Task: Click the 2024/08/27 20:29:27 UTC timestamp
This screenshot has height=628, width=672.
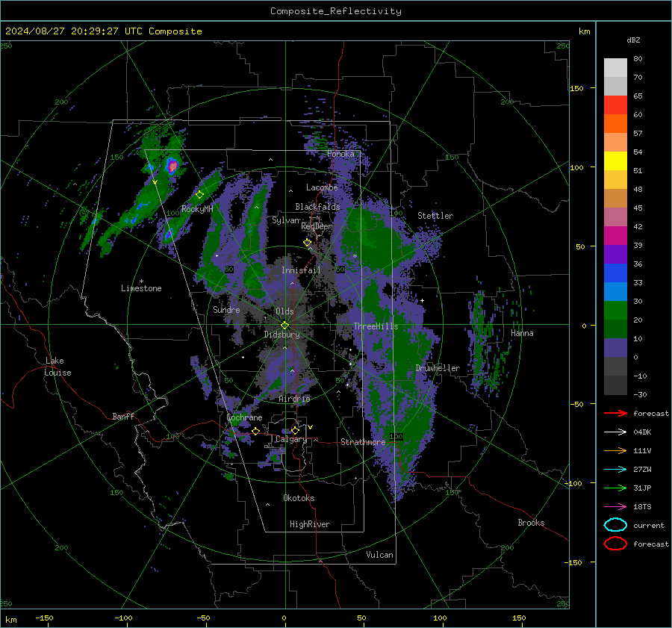Action: [103, 31]
